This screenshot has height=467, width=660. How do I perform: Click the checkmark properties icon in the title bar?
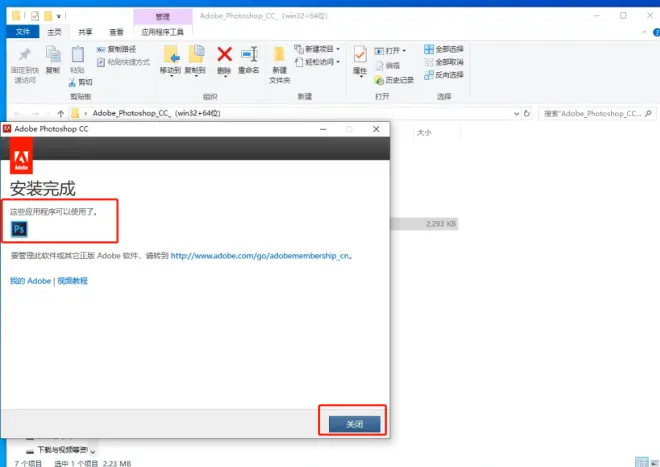(x=35, y=16)
